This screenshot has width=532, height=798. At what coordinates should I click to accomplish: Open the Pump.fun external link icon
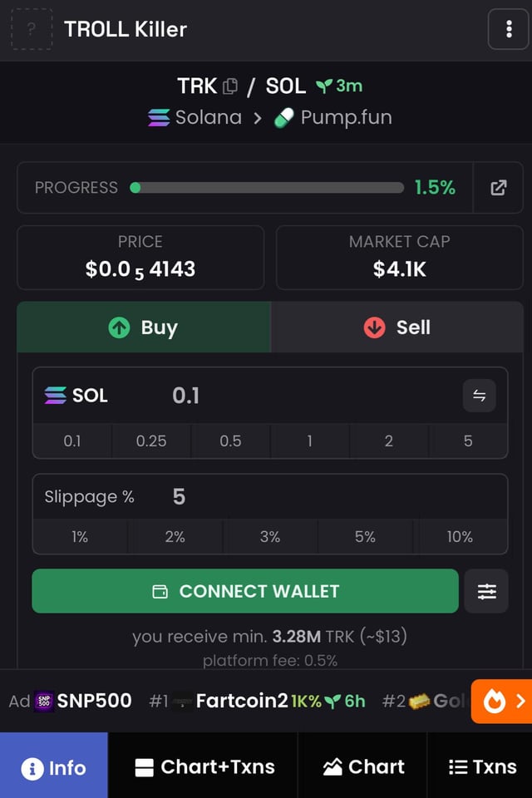pos(498,188)
